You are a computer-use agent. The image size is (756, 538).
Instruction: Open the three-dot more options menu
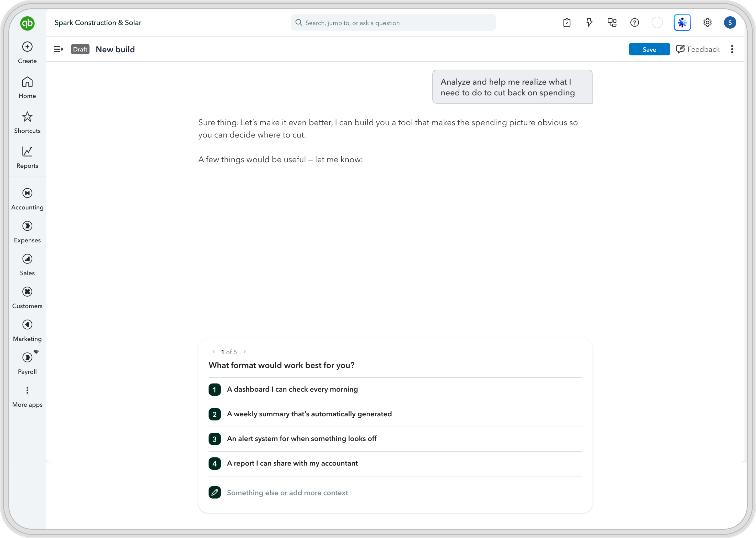click(732, 49)
